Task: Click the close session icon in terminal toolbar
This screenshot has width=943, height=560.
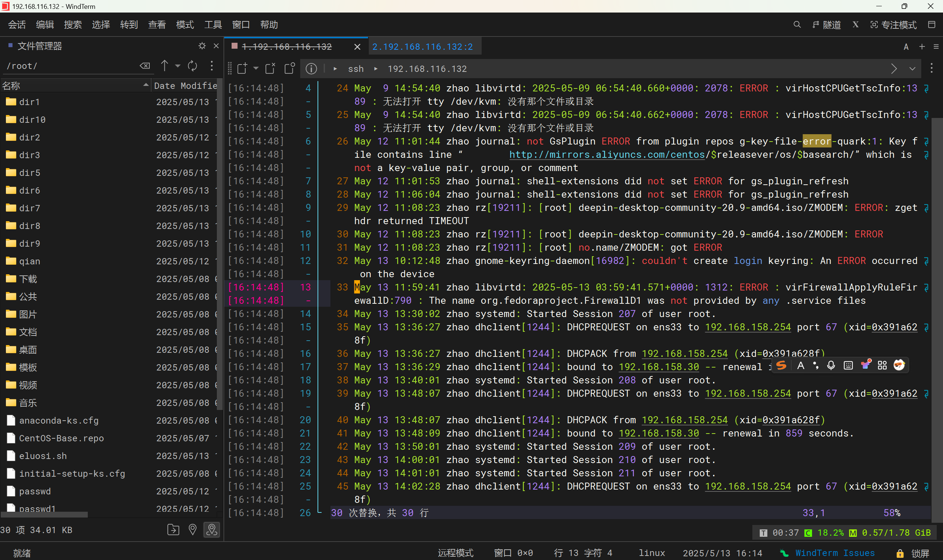Action: tap(270, 68)
